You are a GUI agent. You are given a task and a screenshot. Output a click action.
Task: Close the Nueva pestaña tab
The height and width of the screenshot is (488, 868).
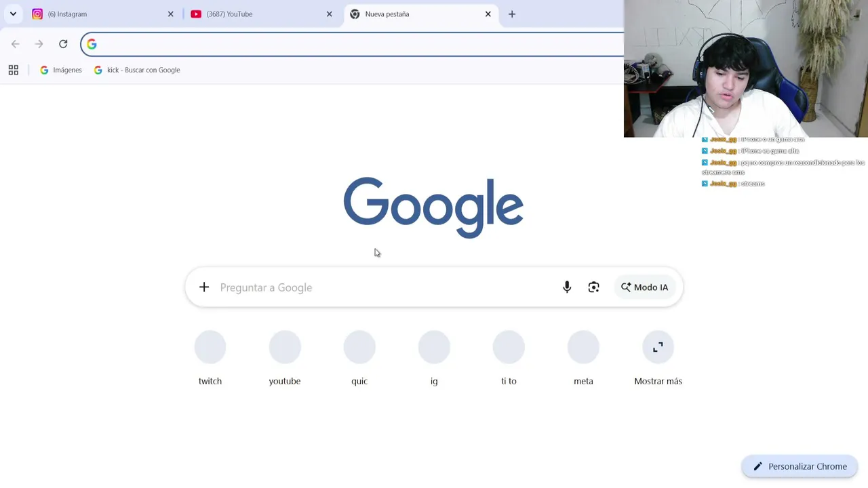click(488, 14)
